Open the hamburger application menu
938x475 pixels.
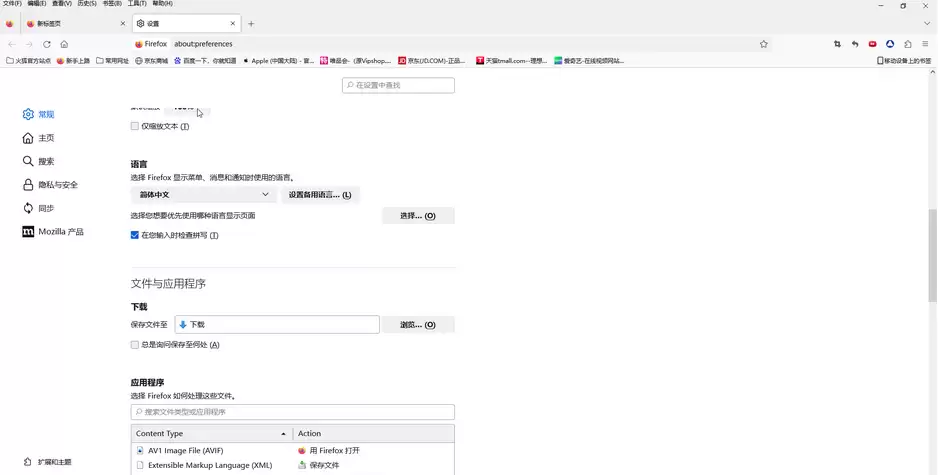click(925, 44)
